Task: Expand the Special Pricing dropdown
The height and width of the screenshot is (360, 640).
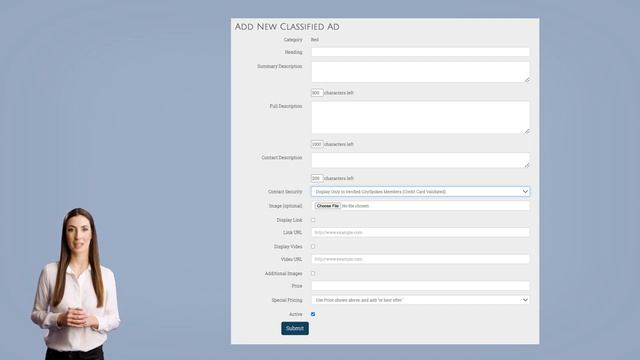Action: 420,300
